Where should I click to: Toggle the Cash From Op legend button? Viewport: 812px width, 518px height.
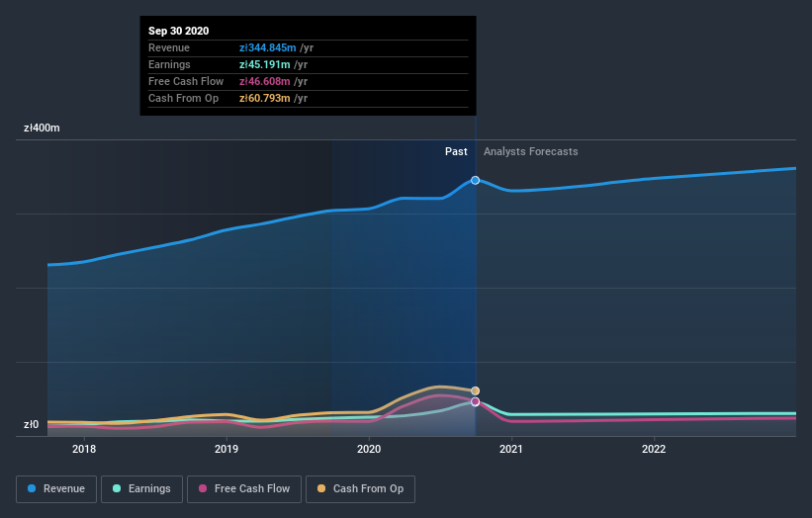click(x=360, y=489)
